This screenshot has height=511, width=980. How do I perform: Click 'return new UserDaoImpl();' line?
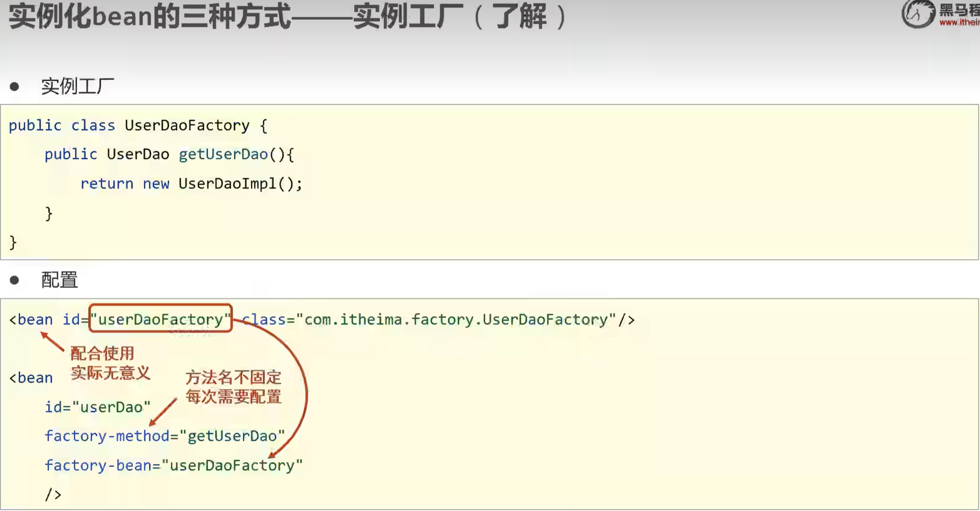[191, 184]
